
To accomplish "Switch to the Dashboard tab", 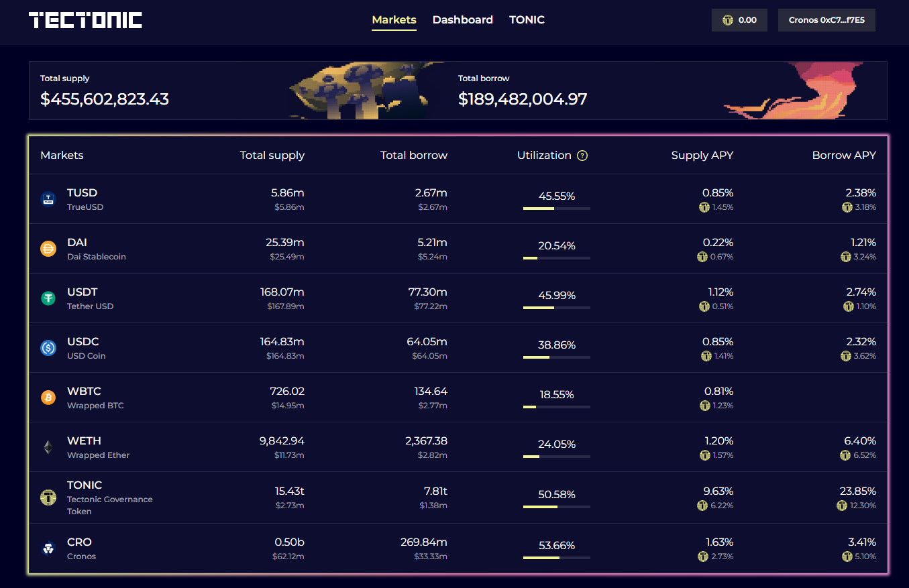I will pyautogui.click(x=463, y=20).
